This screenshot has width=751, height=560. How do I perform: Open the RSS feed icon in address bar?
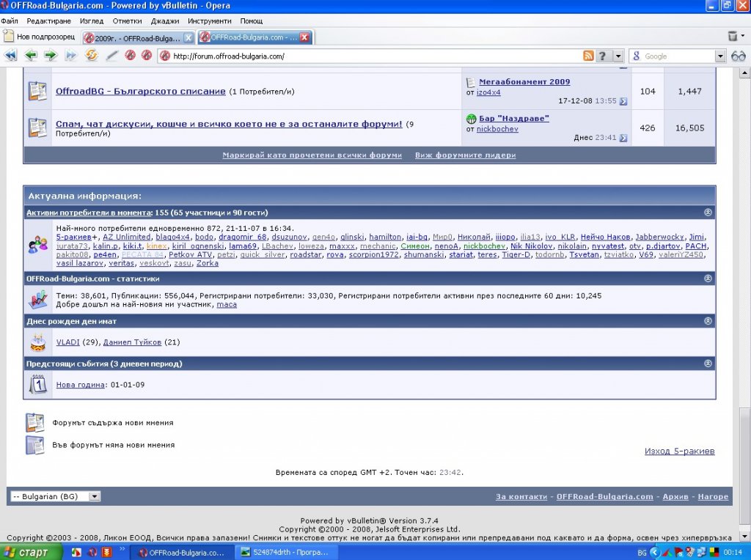(x=588, y=56)
